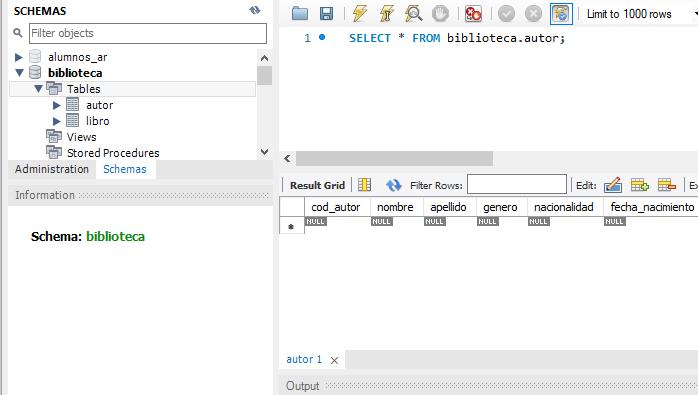Commit transaction checkmark icon
This screenshot has width=698, height=395.
click(506, 14)
